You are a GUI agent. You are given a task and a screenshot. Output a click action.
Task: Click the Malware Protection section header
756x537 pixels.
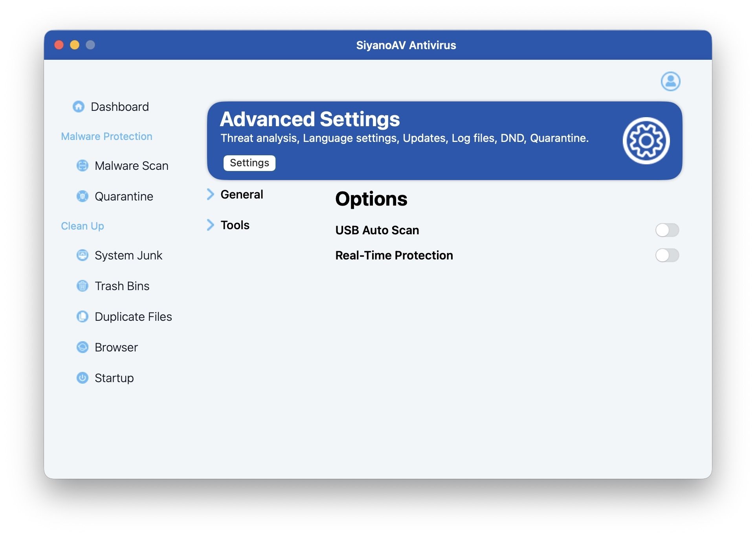click(106, 136)
